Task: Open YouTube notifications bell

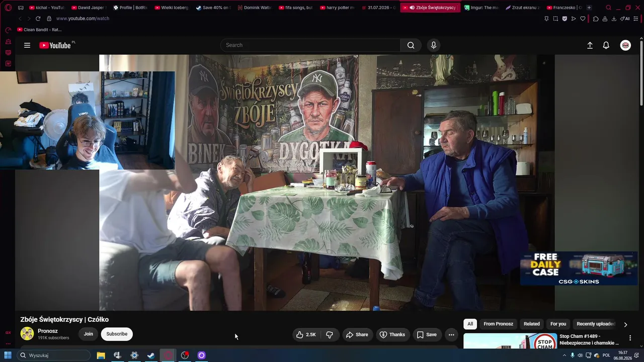Action: point(606,45)
